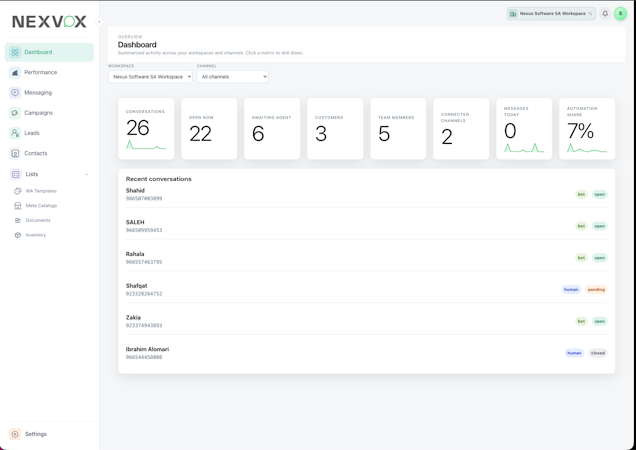Open the Messages Today metric card

coord(524,129)
